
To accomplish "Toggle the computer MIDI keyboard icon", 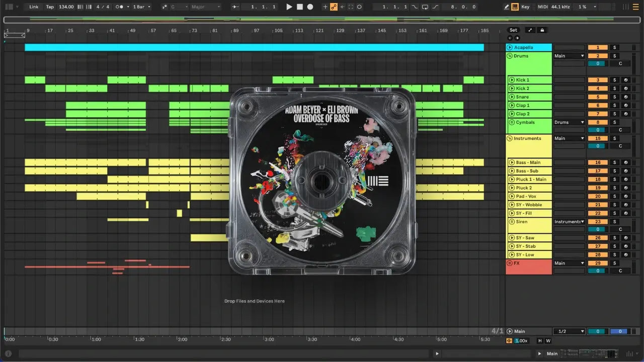I will coord(515,7).
